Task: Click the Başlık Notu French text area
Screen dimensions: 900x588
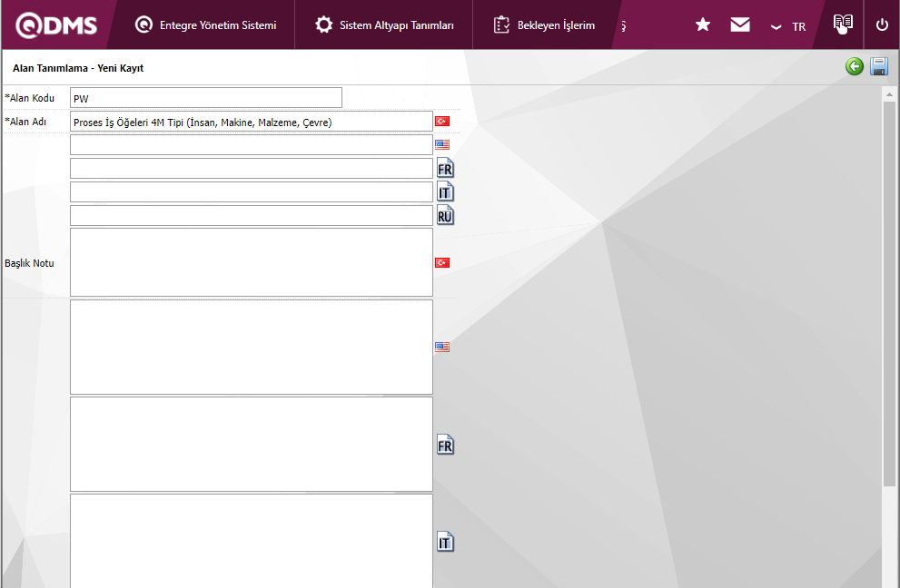Action: pos(252,444)
